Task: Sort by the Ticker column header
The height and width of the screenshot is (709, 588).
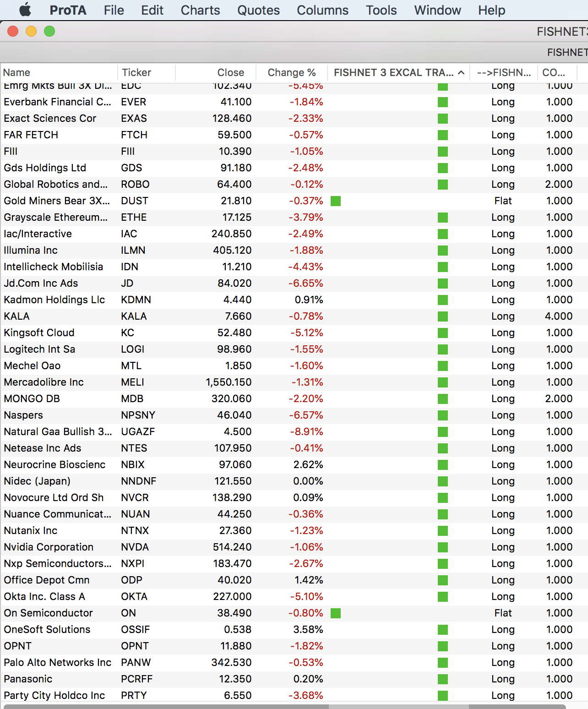Action: tap(136, 73)
